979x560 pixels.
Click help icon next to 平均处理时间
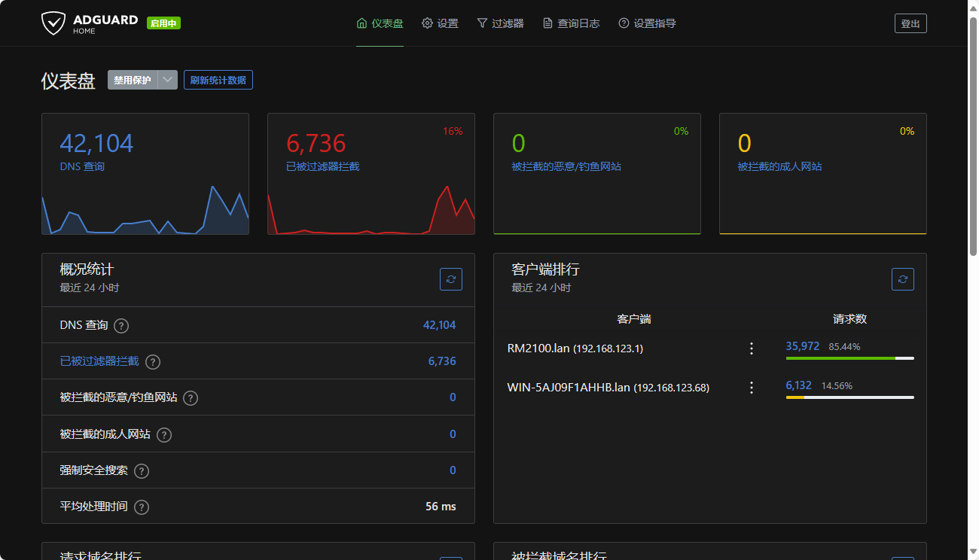(142, 507)
